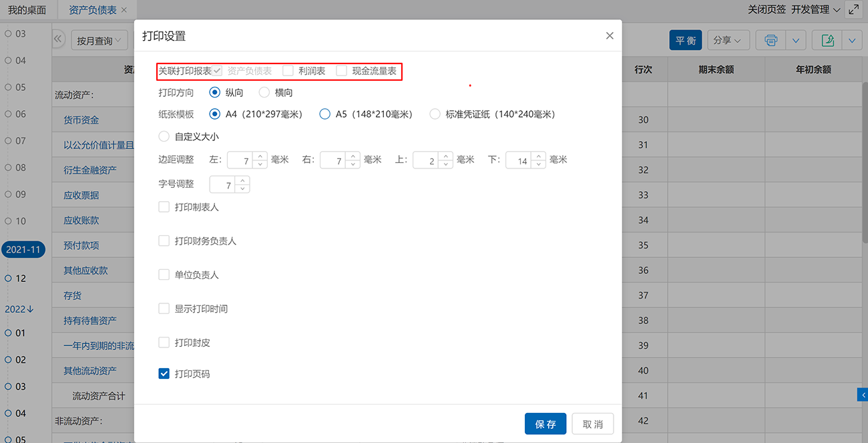Decrease the 字号调整 value with the down arrow

pos(242,189)
